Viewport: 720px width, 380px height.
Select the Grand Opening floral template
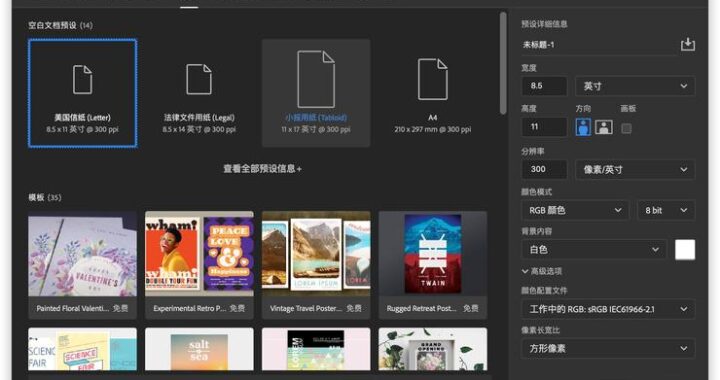[433, 349]
